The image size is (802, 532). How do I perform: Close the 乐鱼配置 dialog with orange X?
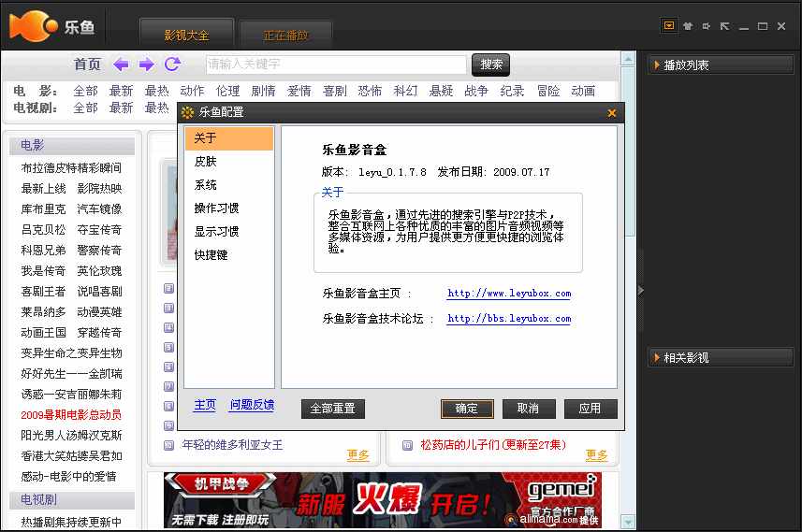(x=612, y=113)
